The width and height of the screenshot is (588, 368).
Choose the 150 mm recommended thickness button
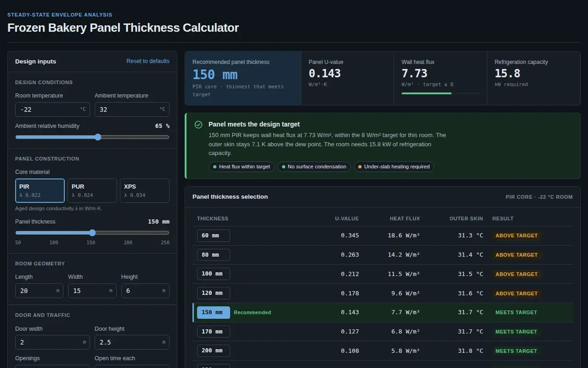pyautogui.click(x=214, y=312)
